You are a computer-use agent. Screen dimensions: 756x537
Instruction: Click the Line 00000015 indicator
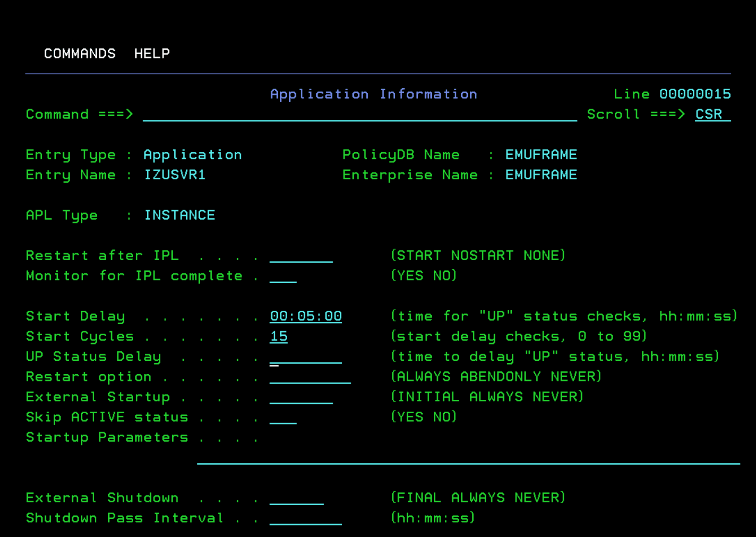pyautogui.click(x=672, y=94)
